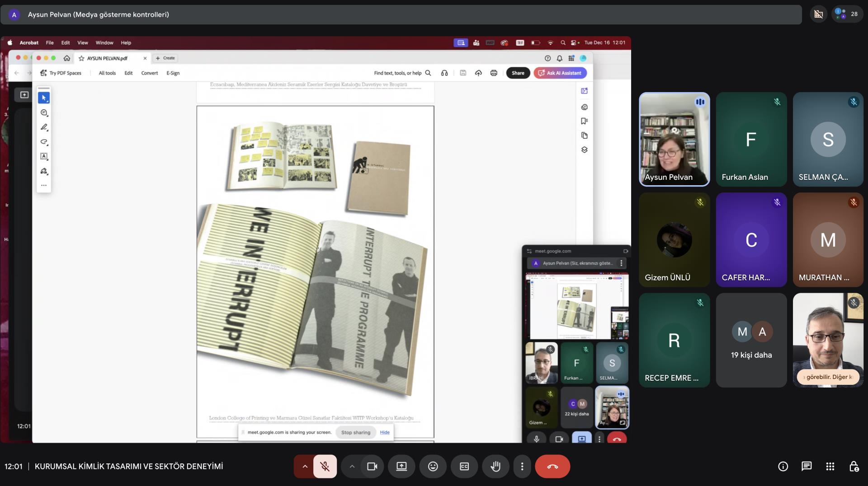The width and height of the screenshot is (868, 486).
Task: Open the Acrobat View menu
Action: pos(82,43)
